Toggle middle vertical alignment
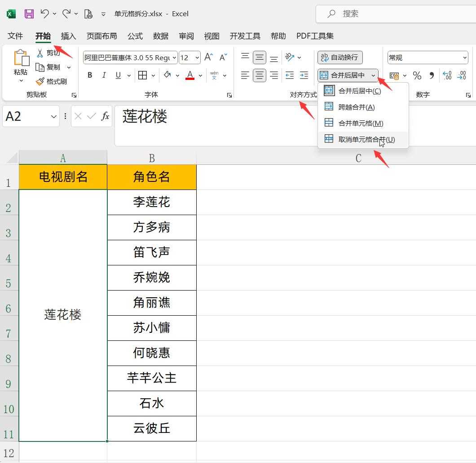The height and width of the screenshot is (463, 476). click(260, 57)
